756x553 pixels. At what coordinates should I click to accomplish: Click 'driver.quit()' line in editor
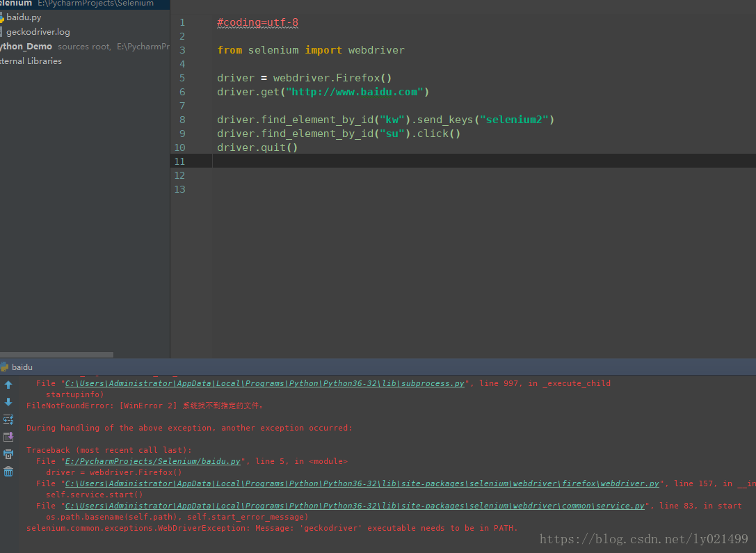[x=257, y=147]
